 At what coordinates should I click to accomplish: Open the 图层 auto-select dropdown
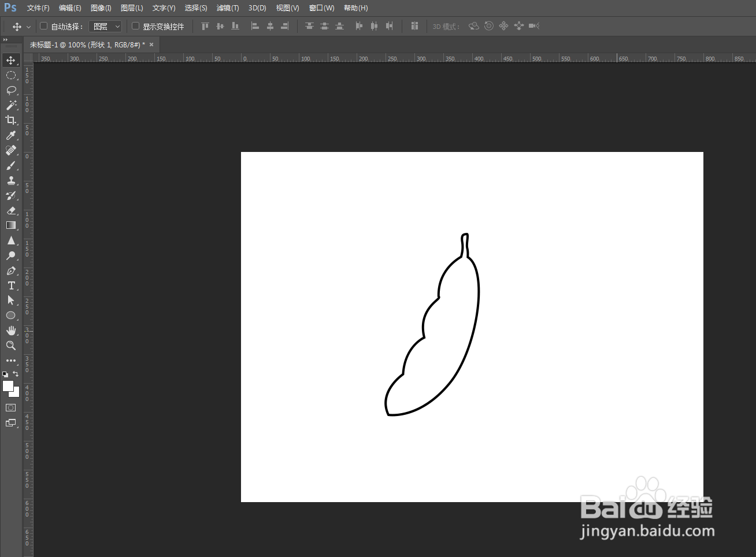point(105,27)
